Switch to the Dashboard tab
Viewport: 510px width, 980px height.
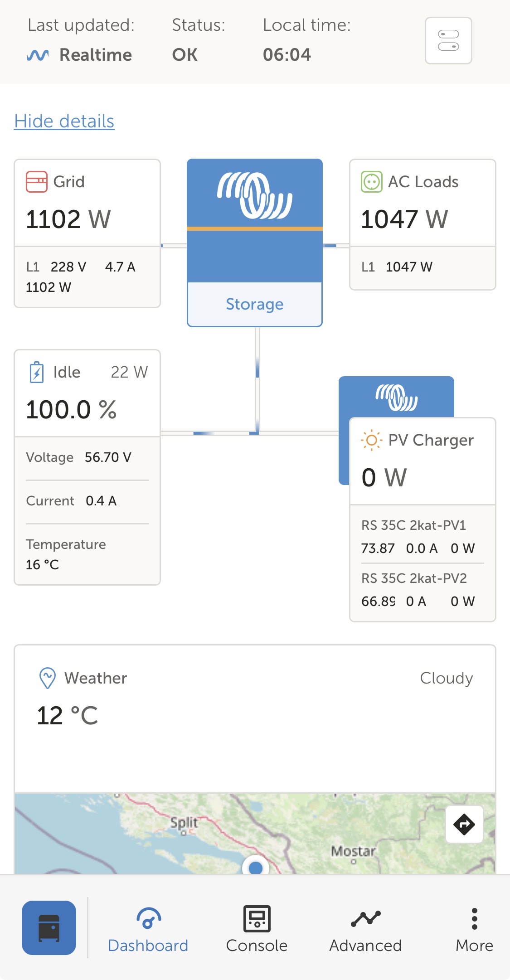148,928
